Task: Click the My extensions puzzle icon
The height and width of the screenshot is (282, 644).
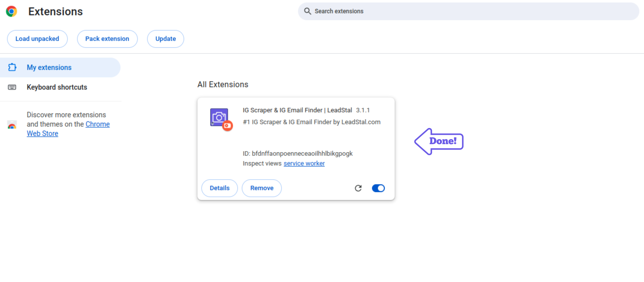Action: (x=12, y=67)
